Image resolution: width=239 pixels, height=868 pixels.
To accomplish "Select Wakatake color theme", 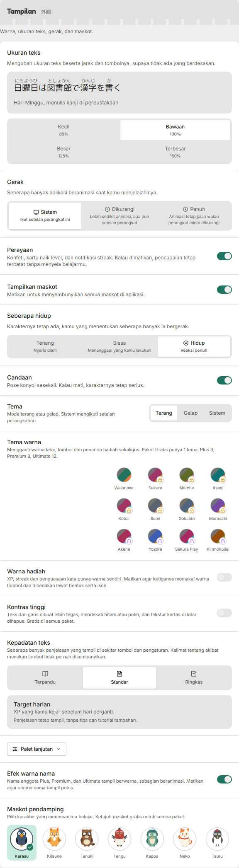I will point(124,479).
